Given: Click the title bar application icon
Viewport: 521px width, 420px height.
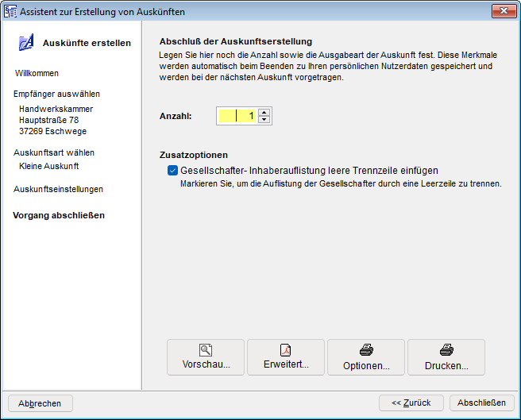Looking at the screenshot, I should 10,10.
